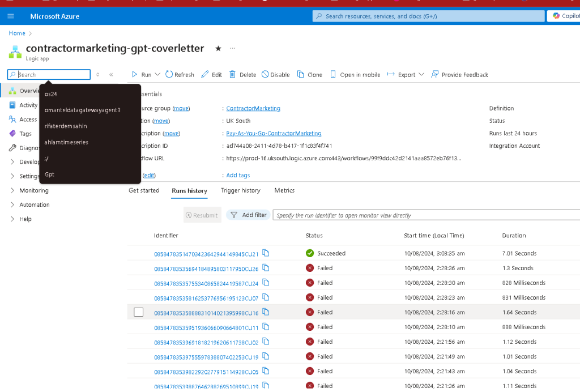Copy the run identifier ending CU11
This screenshot has height=392, width=580.
pos(266,327)
